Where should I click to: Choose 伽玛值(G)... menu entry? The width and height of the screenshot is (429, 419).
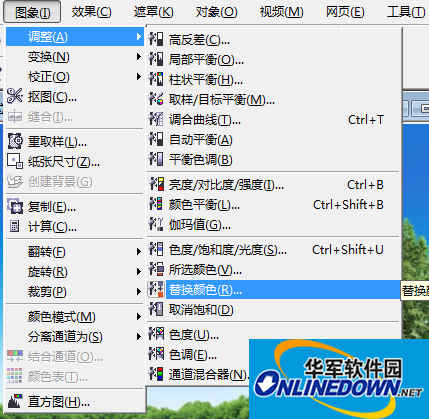point(274,224)
